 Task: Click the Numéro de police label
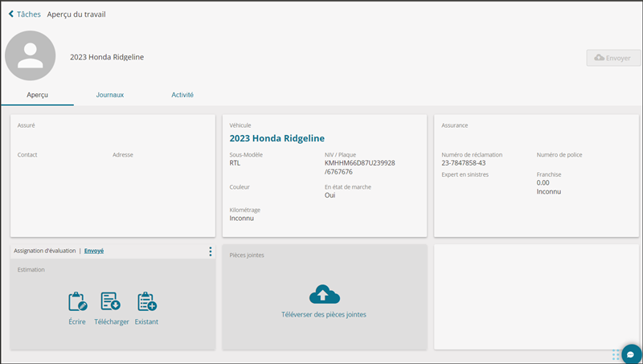click(559, 155)
